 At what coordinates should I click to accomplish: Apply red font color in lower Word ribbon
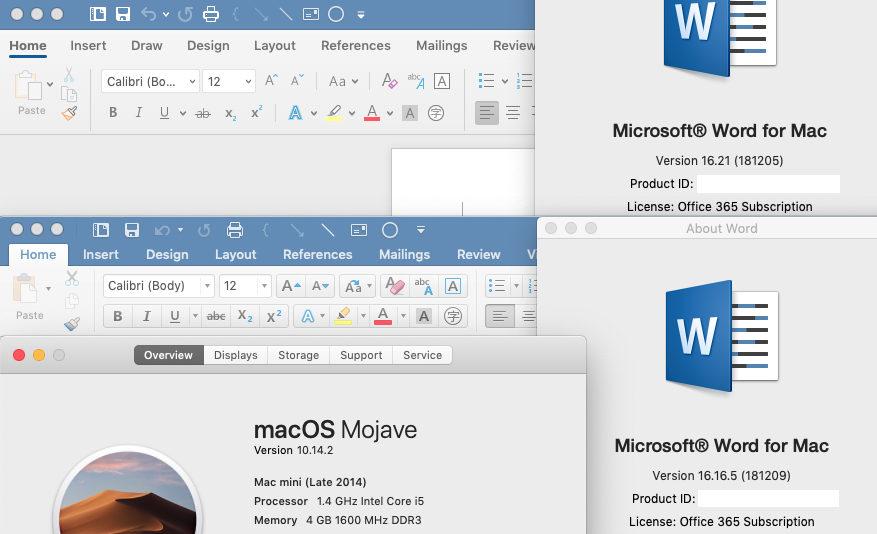pos(383,316)
